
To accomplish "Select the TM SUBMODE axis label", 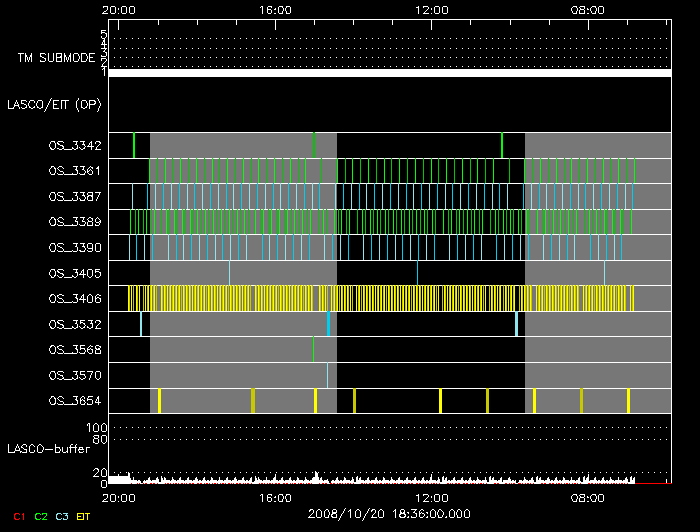I will point(56,58).
